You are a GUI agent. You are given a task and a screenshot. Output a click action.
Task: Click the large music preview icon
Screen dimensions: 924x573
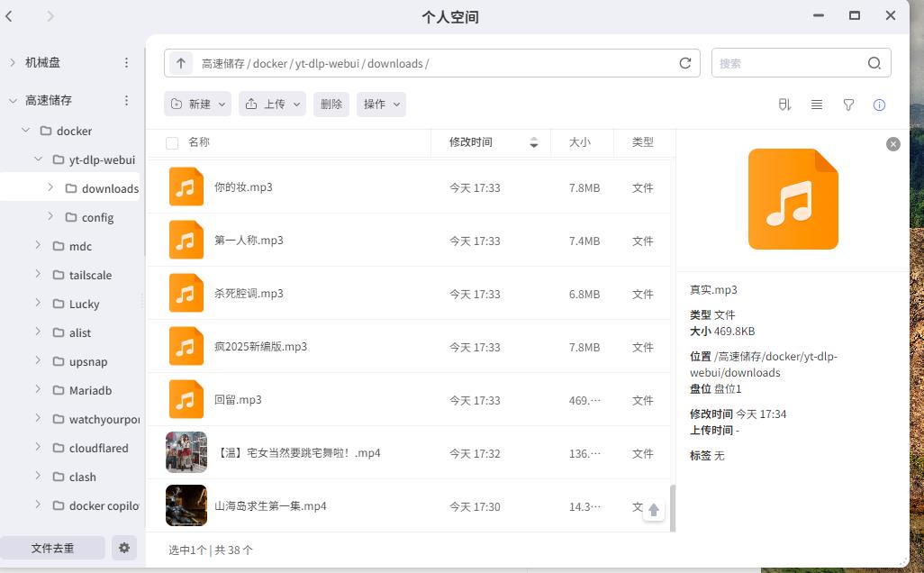pos(793,199)
